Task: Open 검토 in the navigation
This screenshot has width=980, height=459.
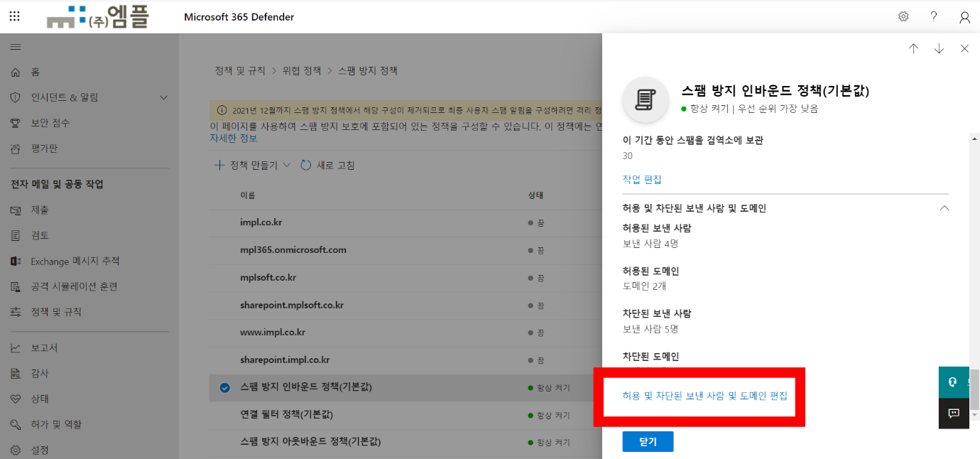Action: pyautogui.click(x=40, y=235)
